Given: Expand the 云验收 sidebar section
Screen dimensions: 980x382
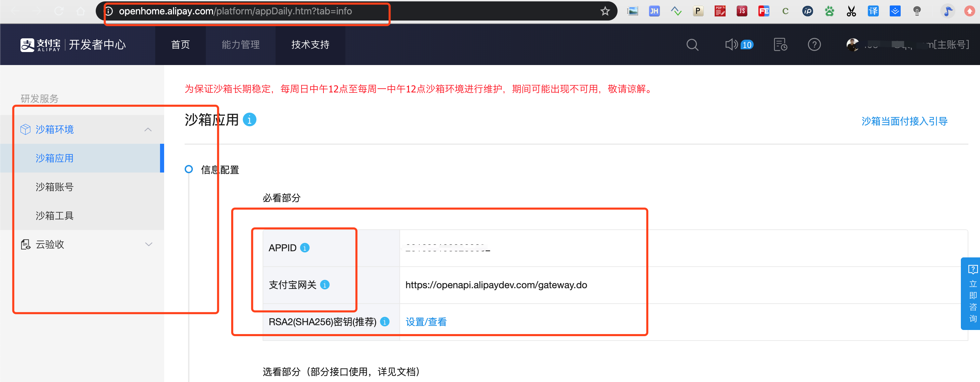Looking at the screenshot, I should 149,244.
